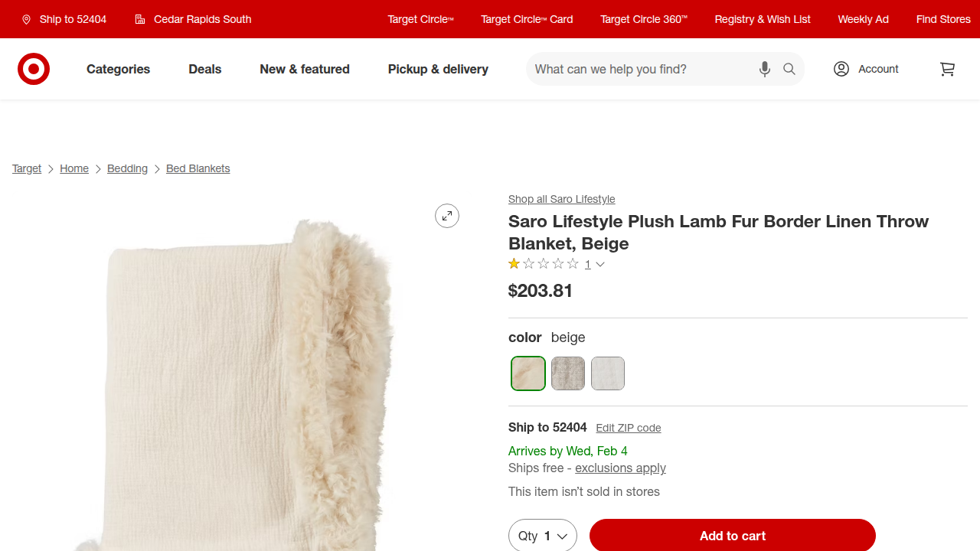Select the beige color swatch

528,373
